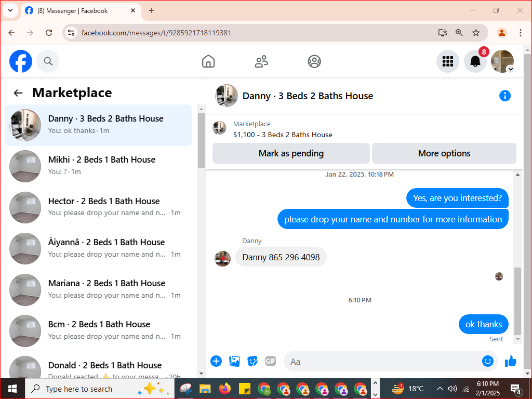Open the account profile picture menu
This screenshot has height=399, width=532.
point(502,61)
